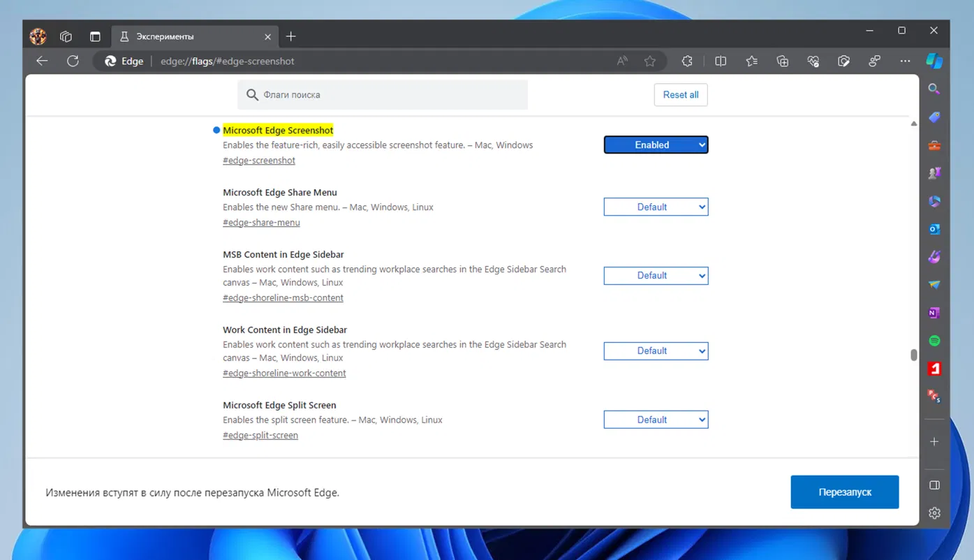974x560 pixels.
Task: Open the PCs app icon in sidebar
Action: tap(934, 397)
